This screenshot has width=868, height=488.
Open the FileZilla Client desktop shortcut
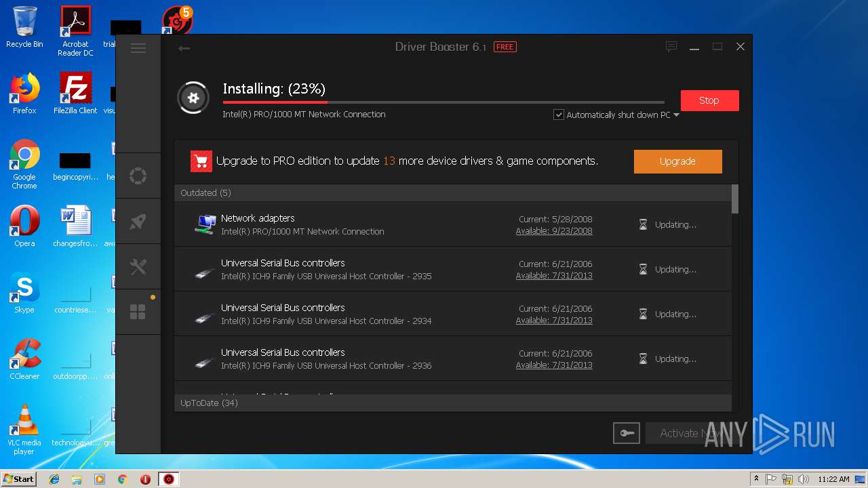(75, 94)
